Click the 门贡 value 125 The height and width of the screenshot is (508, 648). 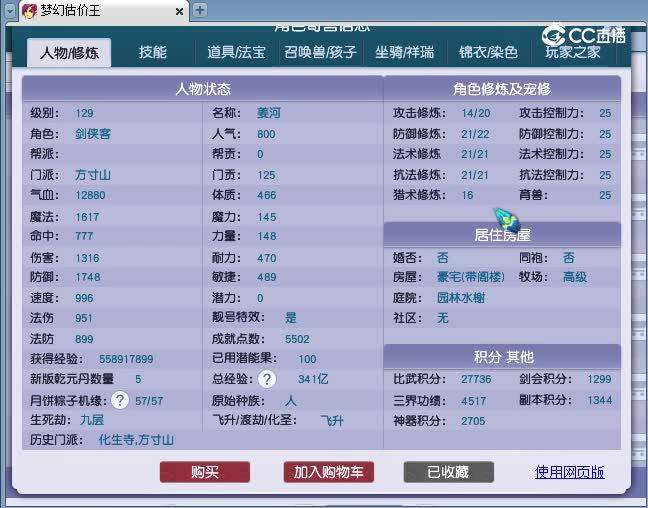(x=266, y=175)
